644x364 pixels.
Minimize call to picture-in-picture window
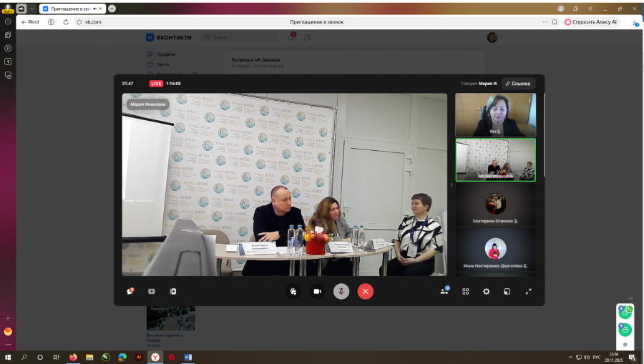[507, 291]
